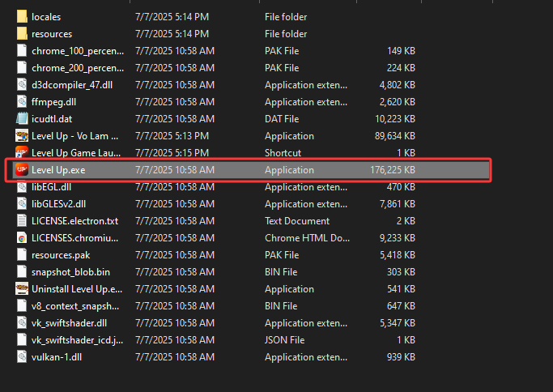Click the chrome_200_percent PAK file icon

click(22, 67)
